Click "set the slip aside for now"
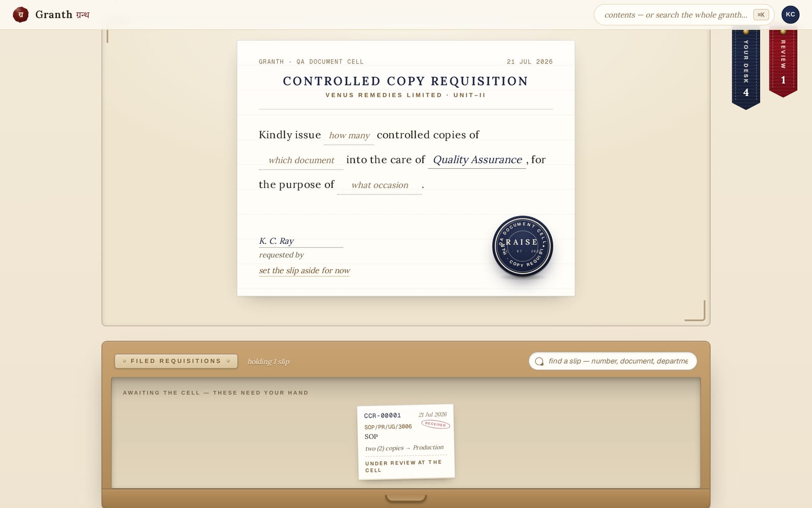Image resolution: width=812 pixels, height=508 pixels. click(x=304, y=270)
